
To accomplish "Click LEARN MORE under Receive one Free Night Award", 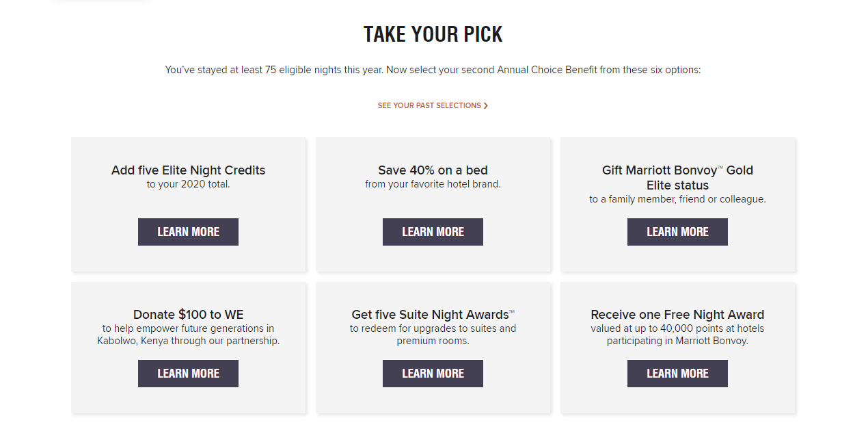I will coord(677,373).
